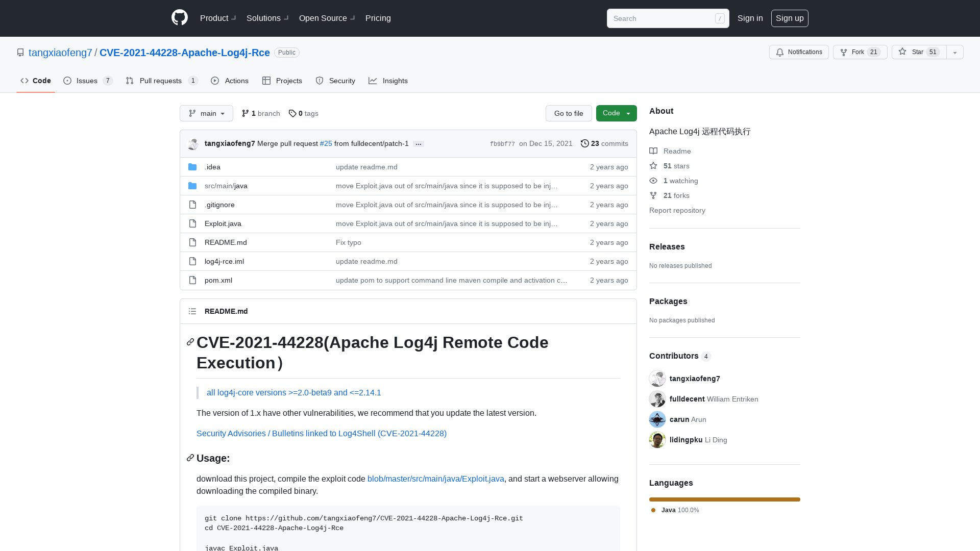View 51 stars link

pyautogui.click(x=669, y=166)
